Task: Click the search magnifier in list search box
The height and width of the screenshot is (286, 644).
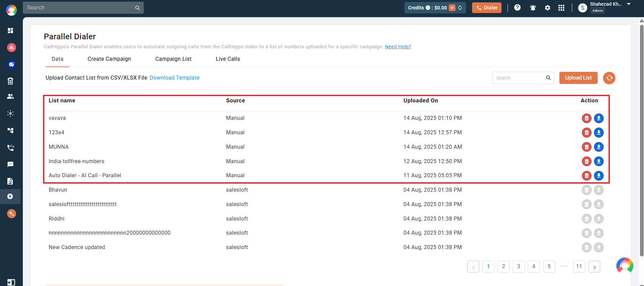Action: pos(548,78)
